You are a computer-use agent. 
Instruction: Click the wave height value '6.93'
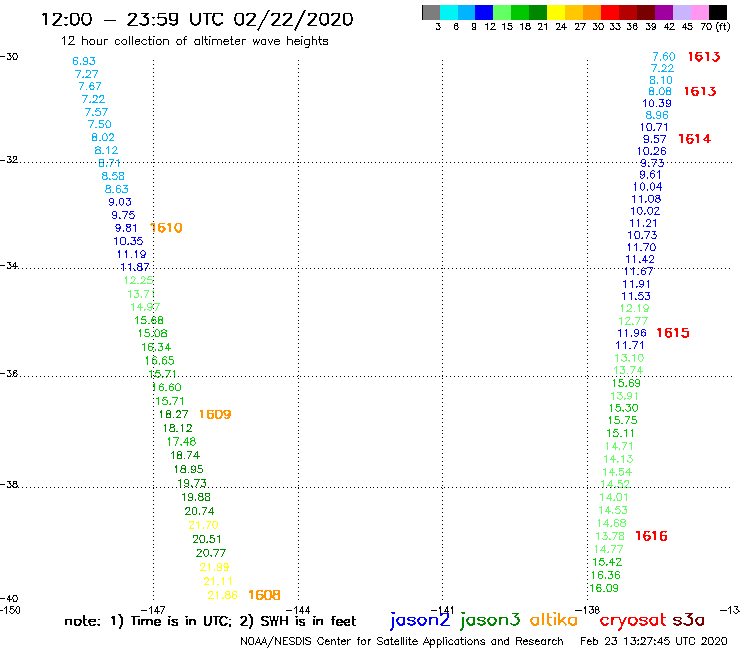click(x=84, y=61)
